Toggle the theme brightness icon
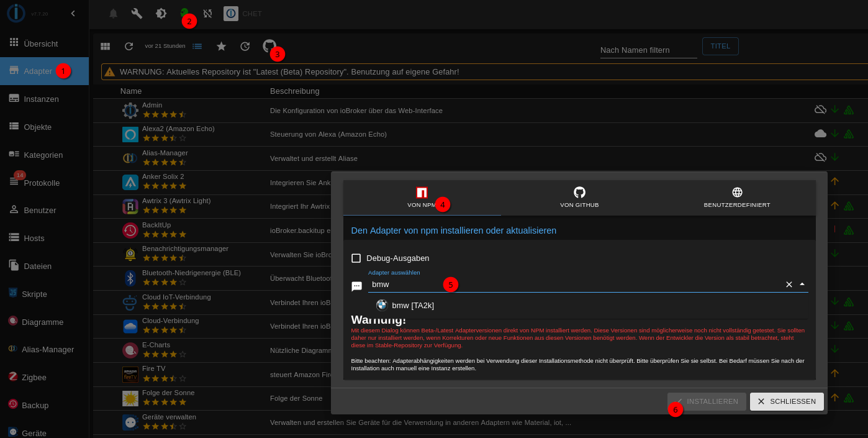868x438 pixels. (161, 13)
